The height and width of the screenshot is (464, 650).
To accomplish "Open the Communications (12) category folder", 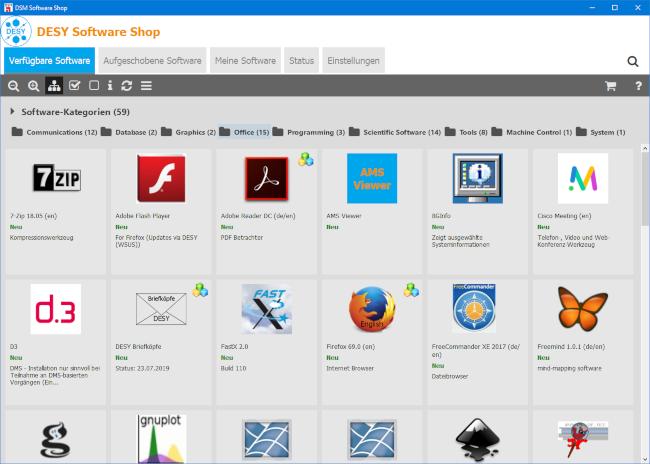I will 54,132.
